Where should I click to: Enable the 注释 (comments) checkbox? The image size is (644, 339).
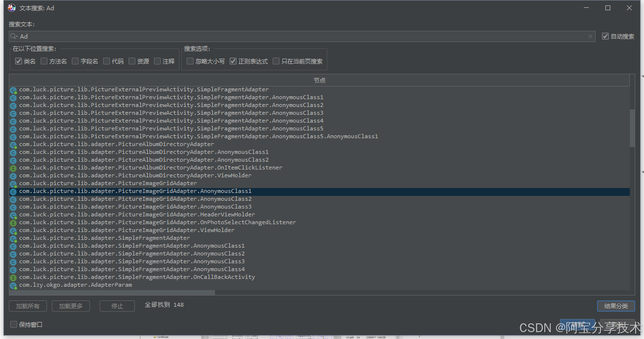157,61
